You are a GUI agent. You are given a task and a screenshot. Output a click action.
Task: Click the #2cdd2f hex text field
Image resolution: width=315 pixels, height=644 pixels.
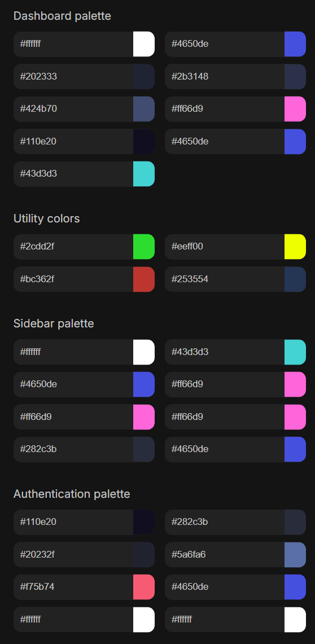73,247
